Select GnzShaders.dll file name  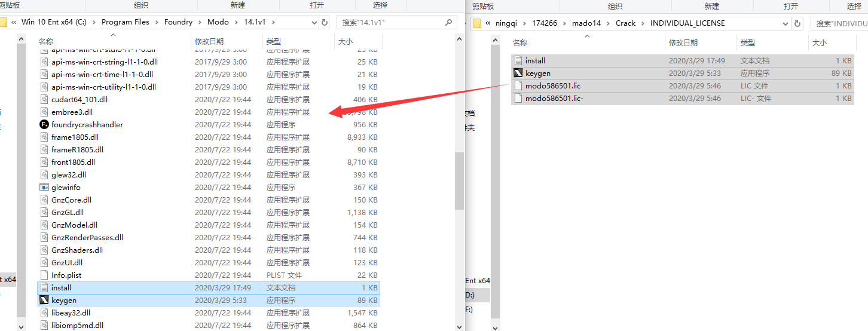coord(77,250)
